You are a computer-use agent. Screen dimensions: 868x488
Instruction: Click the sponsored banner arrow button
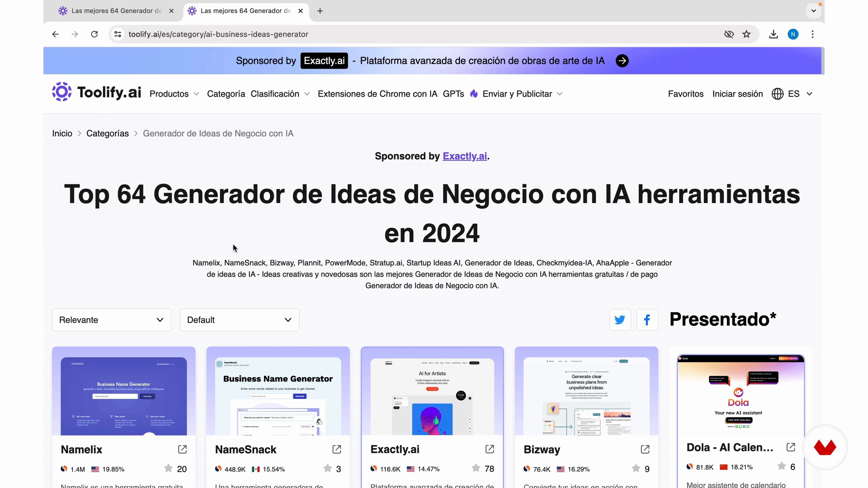[622, 61]
